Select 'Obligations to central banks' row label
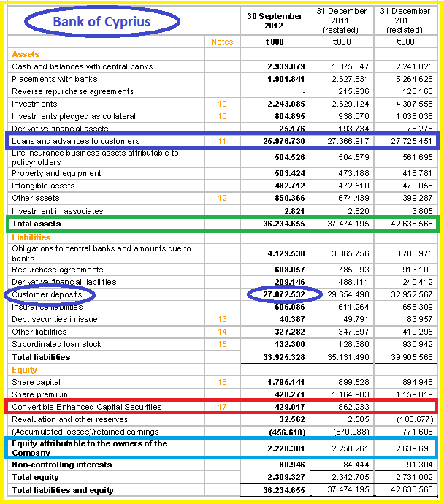 102,253
